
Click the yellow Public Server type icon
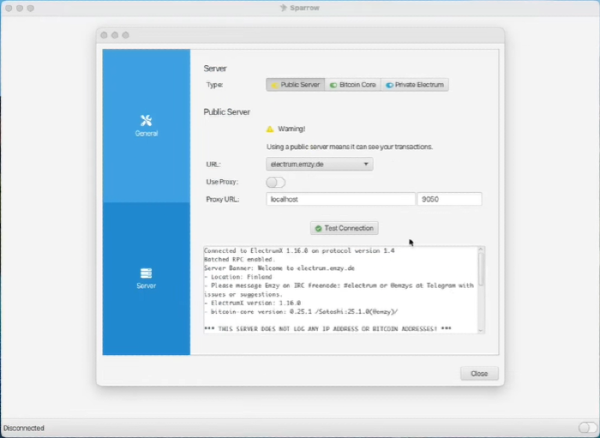pyautogui.click(x=275, y=85)
